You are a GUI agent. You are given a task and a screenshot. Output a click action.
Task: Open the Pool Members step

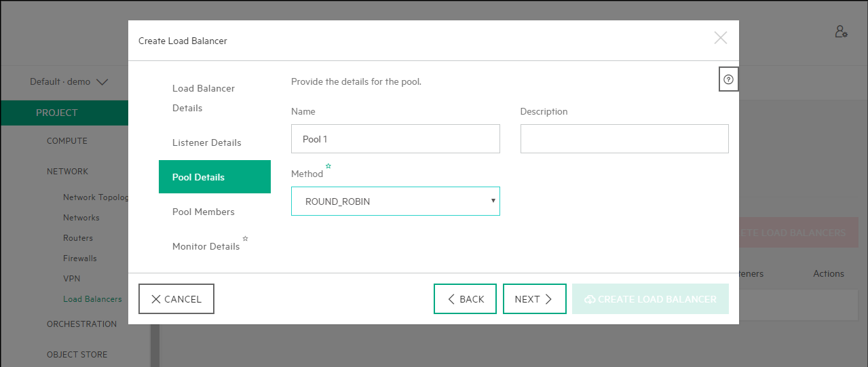pyautogui.click(x=203, y=212)
